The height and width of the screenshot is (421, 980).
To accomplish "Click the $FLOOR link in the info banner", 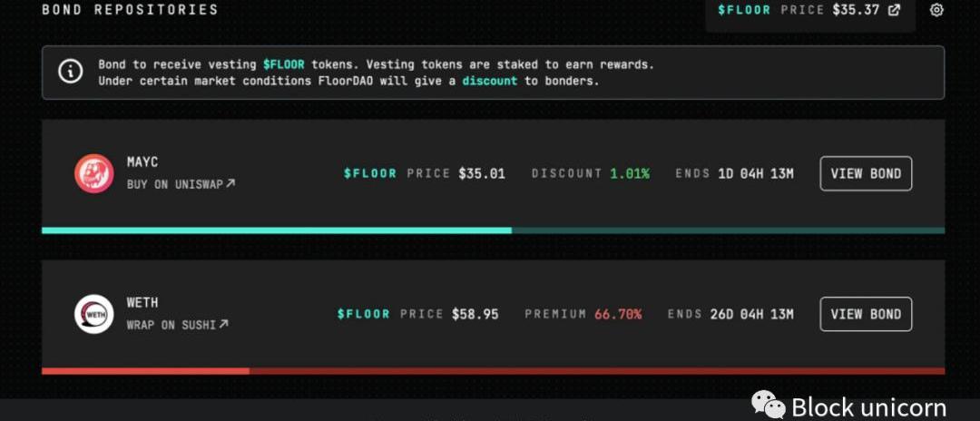I will point(283,64).
